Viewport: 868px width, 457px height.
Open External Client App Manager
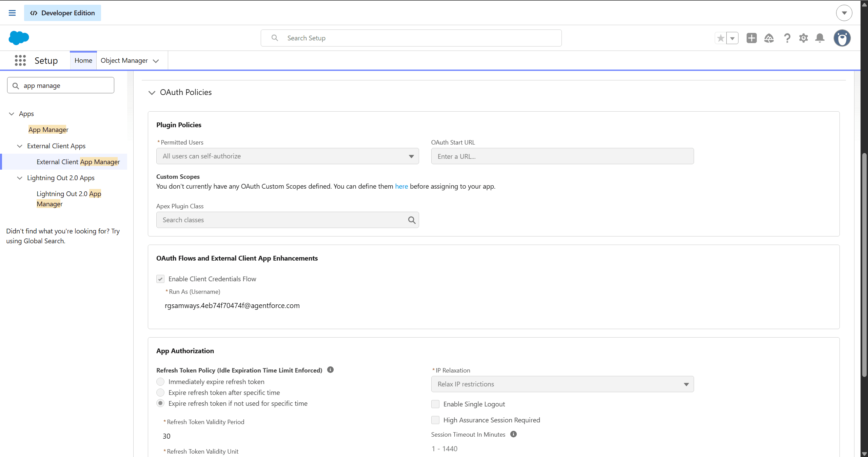(78, 162)
